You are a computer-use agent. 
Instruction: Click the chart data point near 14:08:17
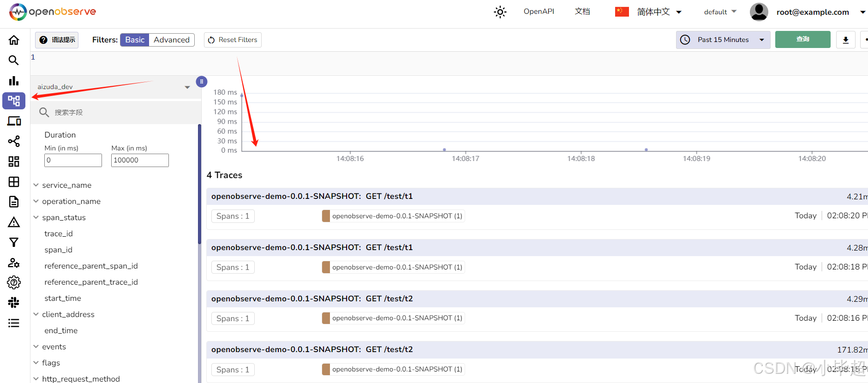[444, 150]
